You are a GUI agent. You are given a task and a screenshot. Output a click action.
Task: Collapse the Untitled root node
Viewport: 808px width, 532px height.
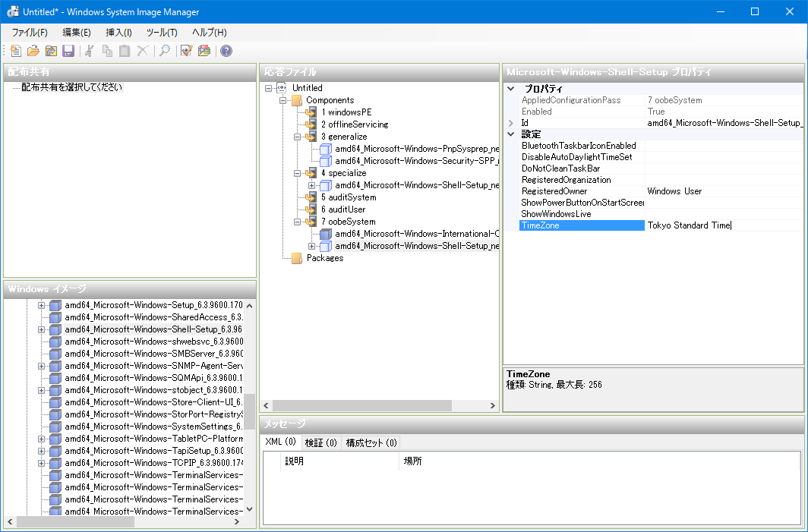point(268,88)
